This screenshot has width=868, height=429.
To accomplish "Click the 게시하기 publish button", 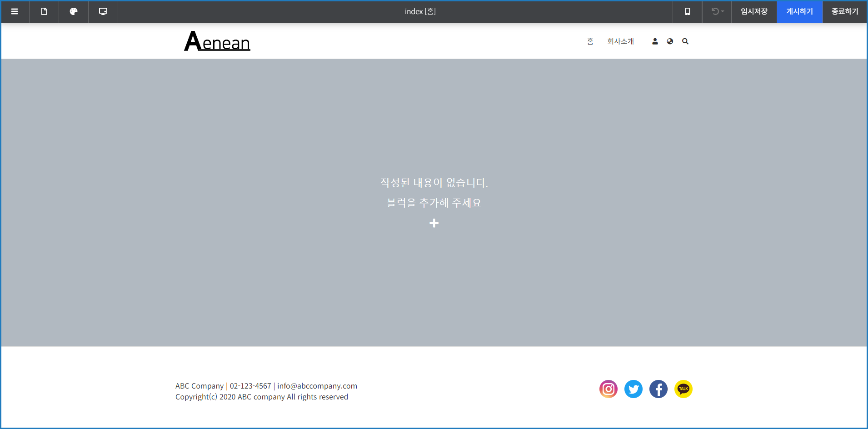I will 799,12.
